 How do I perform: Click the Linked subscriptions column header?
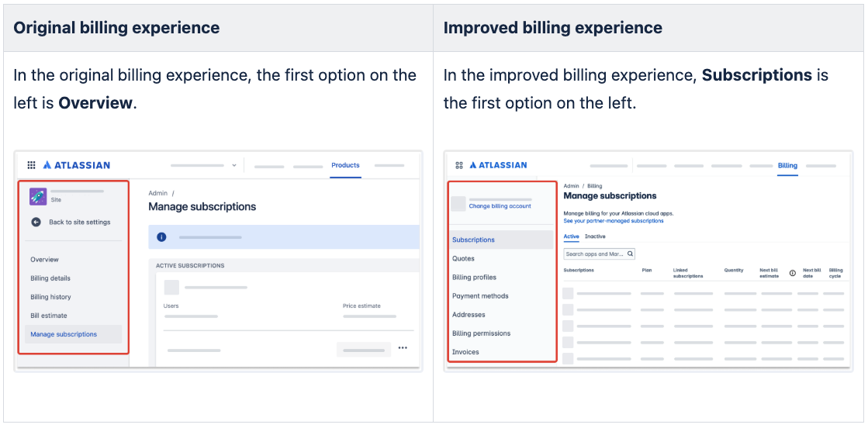pos(688,273)
